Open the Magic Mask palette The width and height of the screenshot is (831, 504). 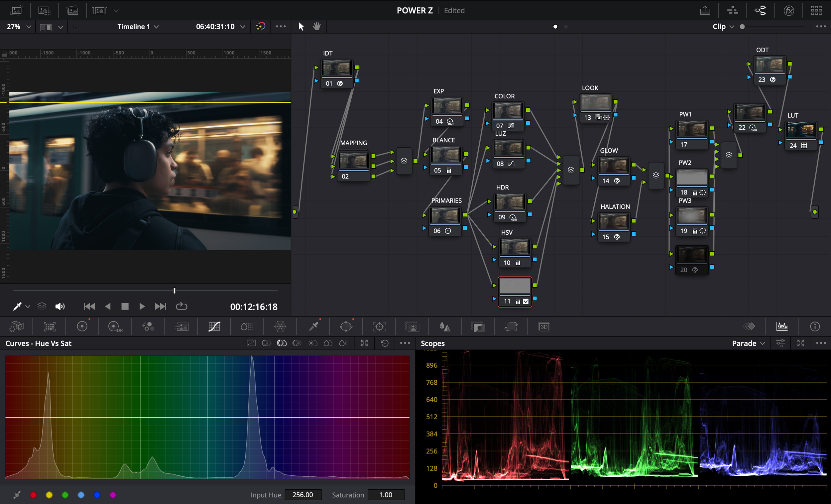click(x=412, y=326)
